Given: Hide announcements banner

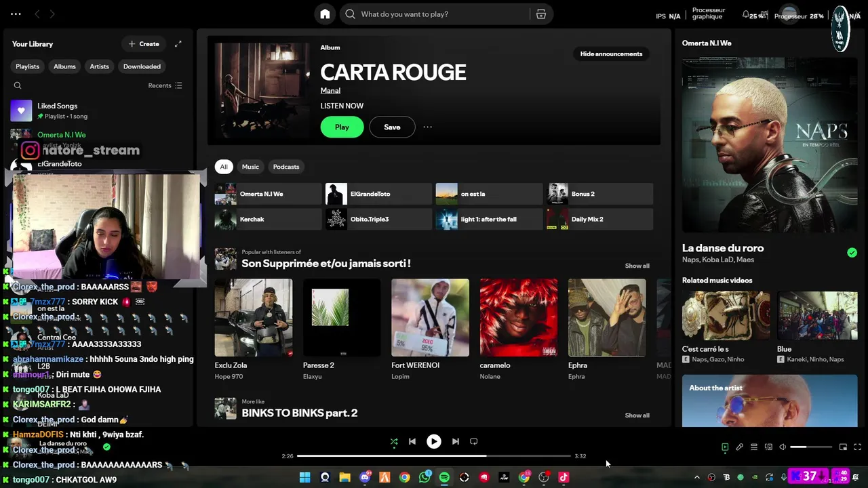Looking at the screenshot, I should point(611,54).
